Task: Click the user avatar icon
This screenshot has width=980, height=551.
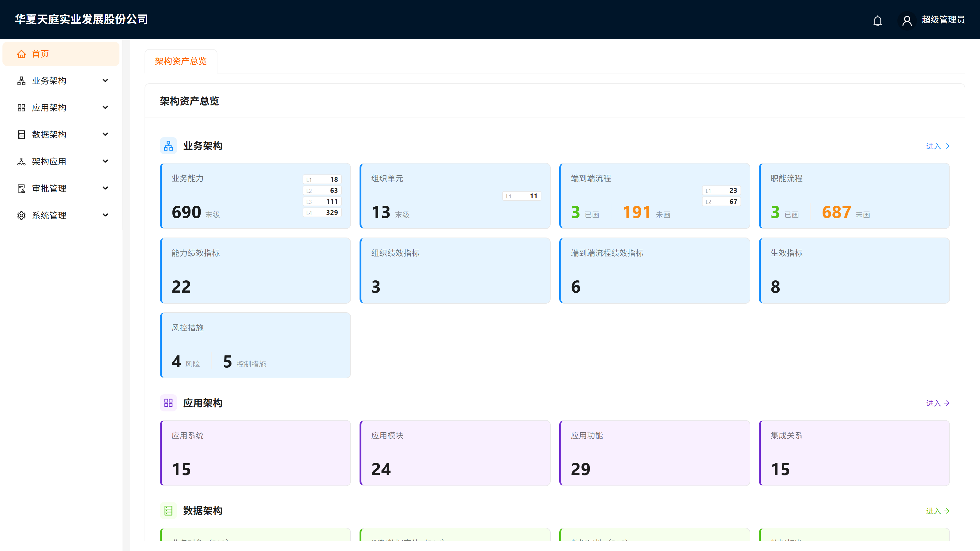Action: point(907,21)
